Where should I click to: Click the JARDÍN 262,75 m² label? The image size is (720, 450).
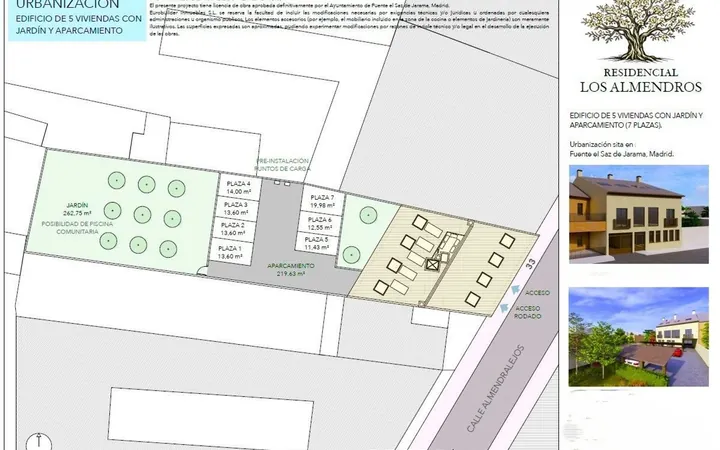pos(77,209)
